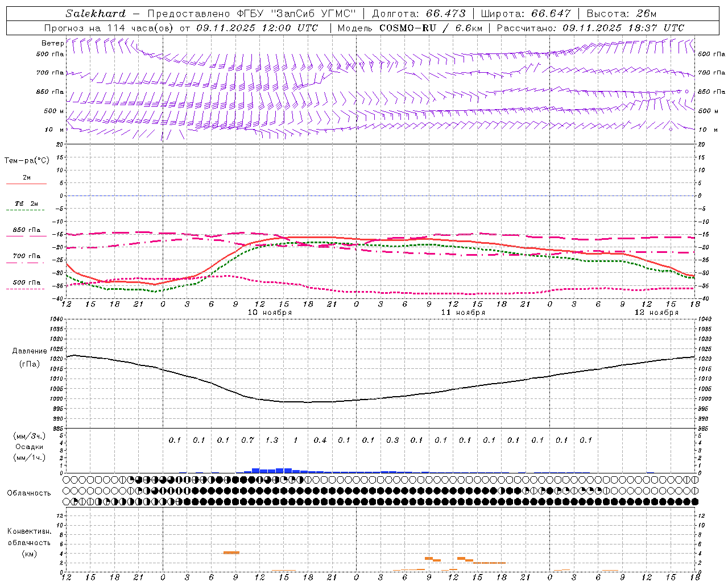
Task: Click the "Широта: 66.647" value
Action: (x=526, y=14)
